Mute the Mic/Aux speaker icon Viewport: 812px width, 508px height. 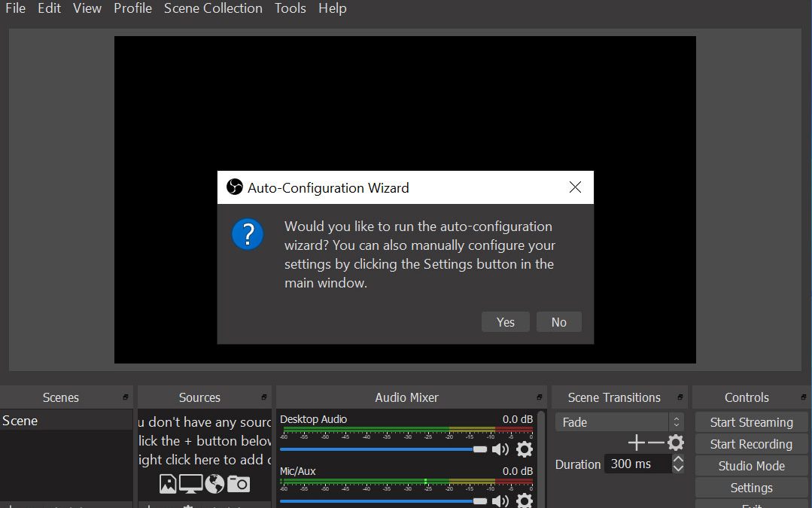tap(500, 500)
